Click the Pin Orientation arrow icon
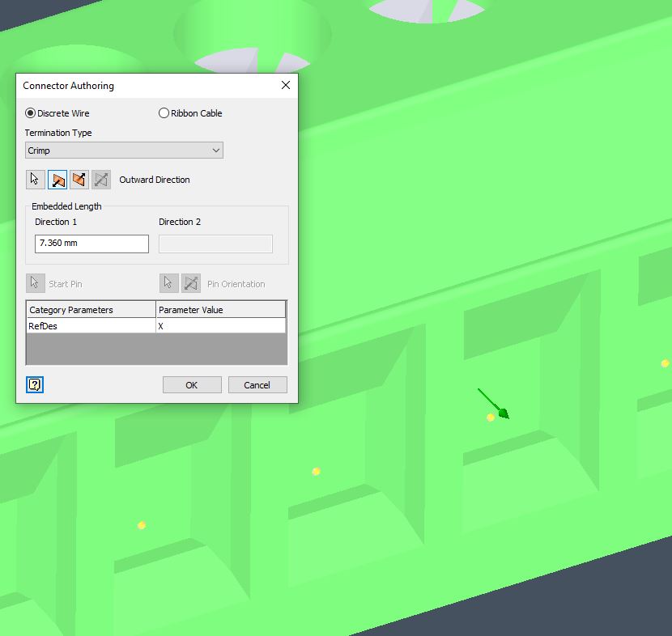Screen dimensions: 672x636 tap(168, 282)
